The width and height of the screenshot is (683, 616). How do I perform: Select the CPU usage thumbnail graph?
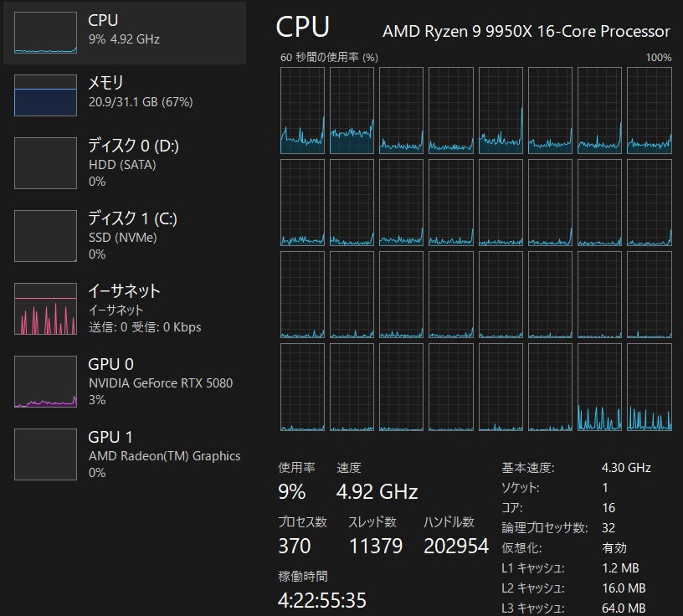click(45, 33)
